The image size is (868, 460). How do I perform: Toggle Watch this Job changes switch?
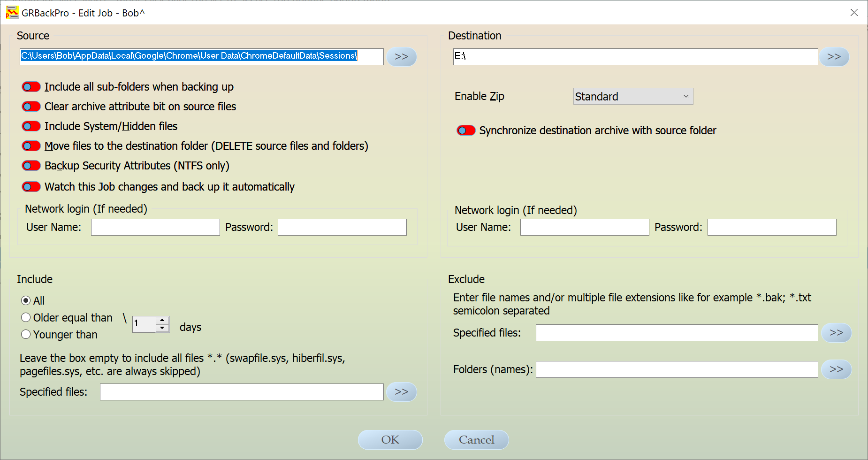[x=31, y=187]
